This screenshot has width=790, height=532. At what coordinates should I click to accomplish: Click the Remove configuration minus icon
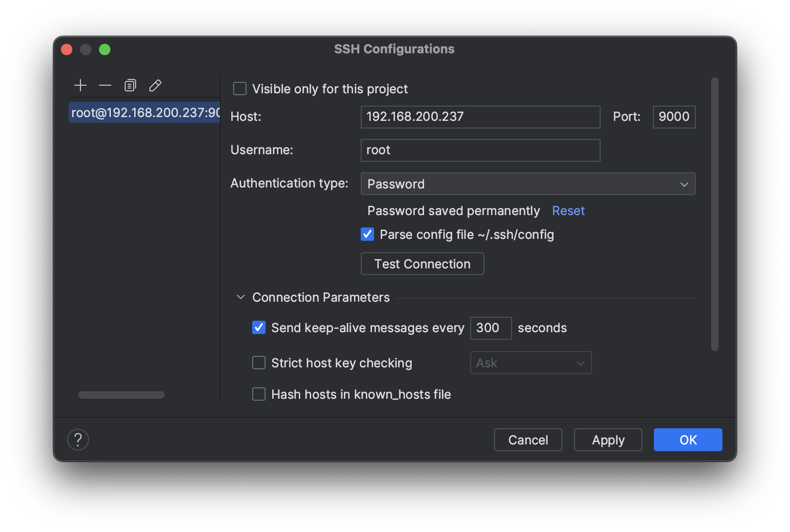click(x=105, y=86)
